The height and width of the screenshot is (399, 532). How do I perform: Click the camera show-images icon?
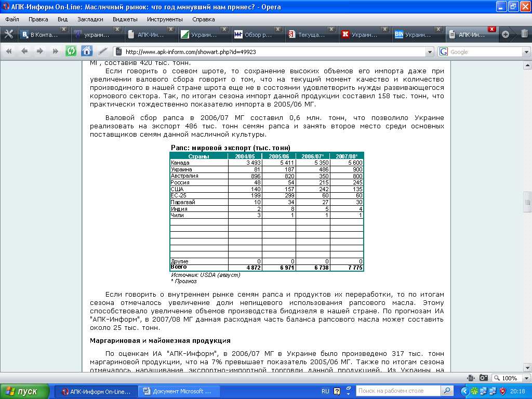click(x=484, y=378)
